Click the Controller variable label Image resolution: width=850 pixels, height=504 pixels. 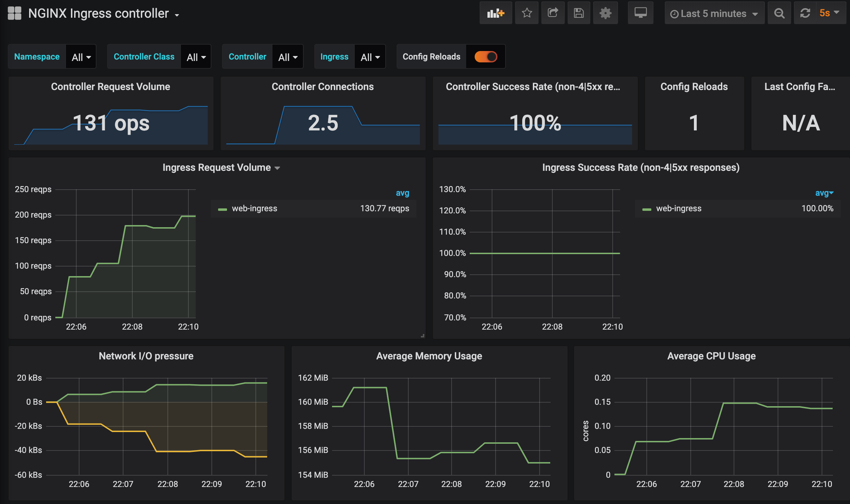coord(247,57)
